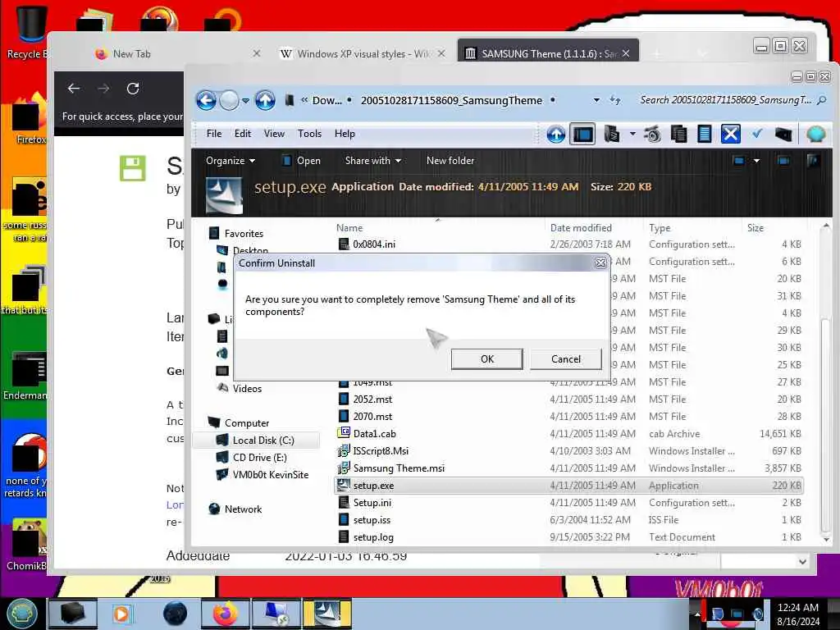Sort files by the Name column header
840x630 pixels.
349,228
